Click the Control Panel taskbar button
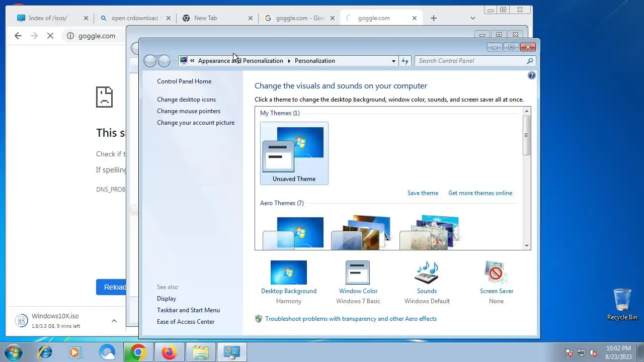The width and height of the screenshot is (644, 362). (x=231, y=352)
